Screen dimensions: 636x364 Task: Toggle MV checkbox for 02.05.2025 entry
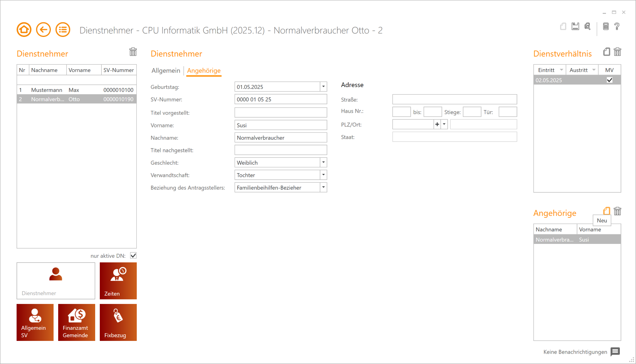(609, 80)
